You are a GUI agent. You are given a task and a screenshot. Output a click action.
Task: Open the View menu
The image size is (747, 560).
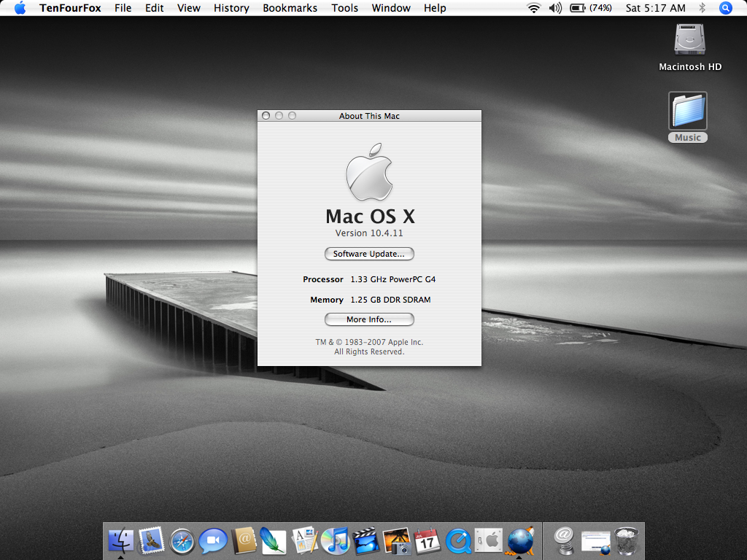click(x=189, y=8)
